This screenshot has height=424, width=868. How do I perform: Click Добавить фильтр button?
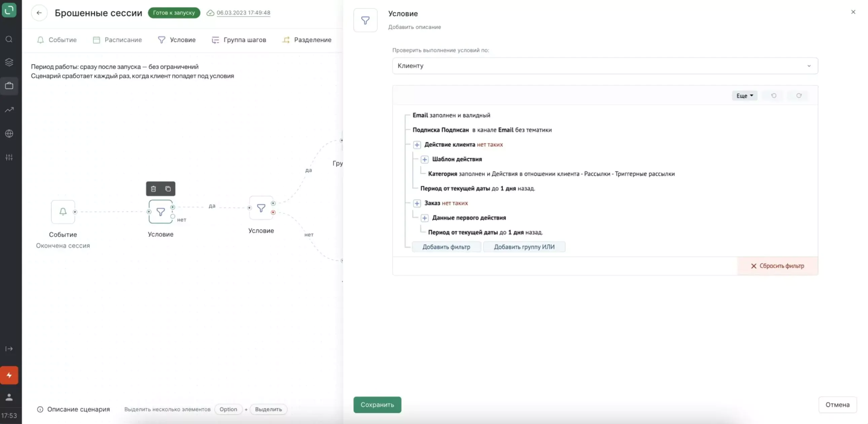point(446,247)
